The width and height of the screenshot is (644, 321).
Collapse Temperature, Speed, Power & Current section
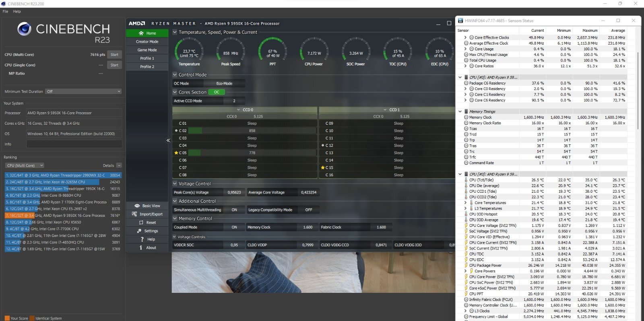point(175,32)
